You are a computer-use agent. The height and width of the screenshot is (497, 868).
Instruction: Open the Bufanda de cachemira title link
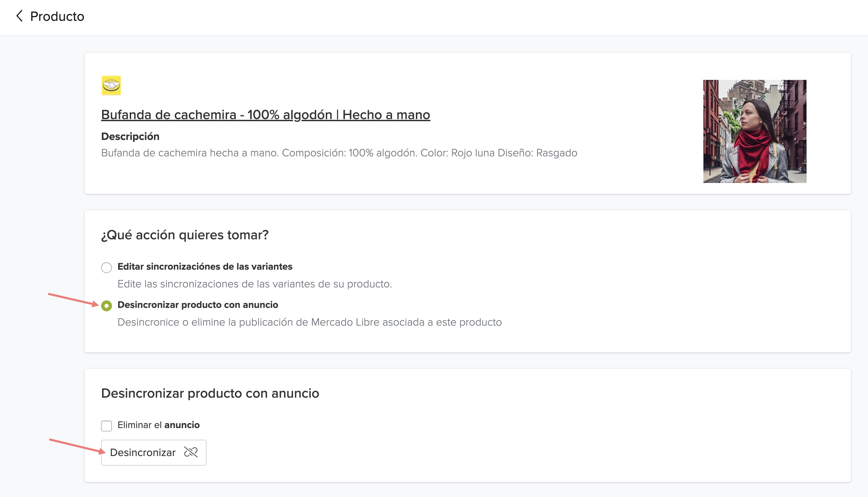[265, 115]
